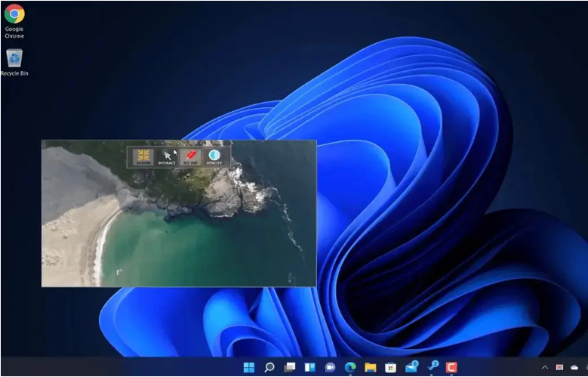Open the Opacity control of the floating window
Viewport: 588px width, 377px height.
[x=214, y=157]
